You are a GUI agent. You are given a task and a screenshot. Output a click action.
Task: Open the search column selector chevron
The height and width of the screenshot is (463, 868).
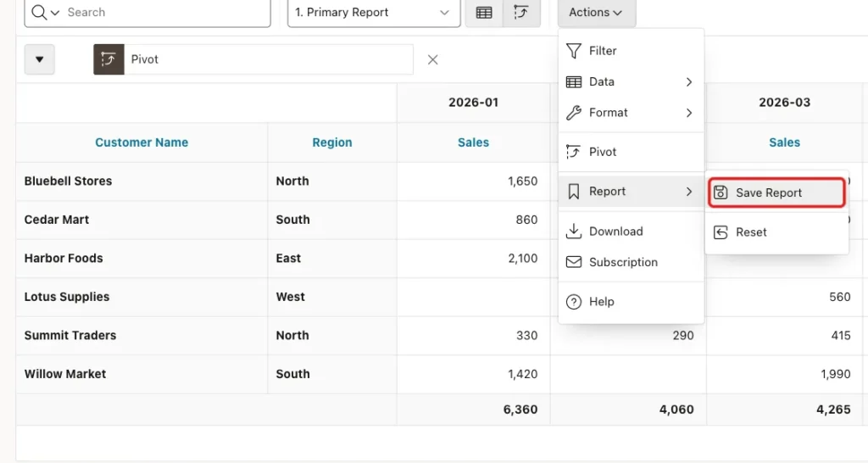coord(55,13)
